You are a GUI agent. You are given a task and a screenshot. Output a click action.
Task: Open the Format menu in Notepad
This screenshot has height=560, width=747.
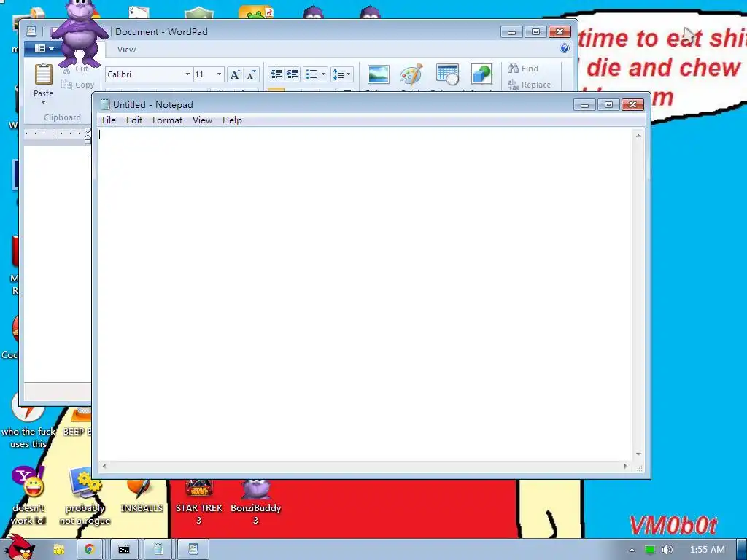coord(167,120)
